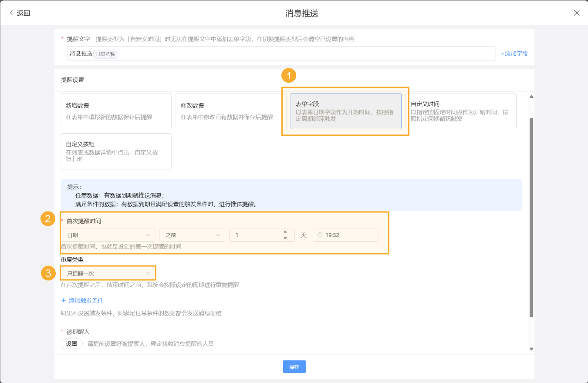Select the 新增数据 reminder type card
This screenshot has width=588, height=383.
[x=116, y=111]
